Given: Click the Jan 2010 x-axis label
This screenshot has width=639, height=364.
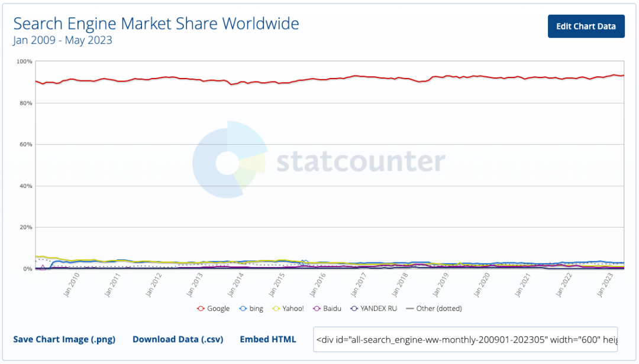Looking at the screenshot, I should (72, 285).
